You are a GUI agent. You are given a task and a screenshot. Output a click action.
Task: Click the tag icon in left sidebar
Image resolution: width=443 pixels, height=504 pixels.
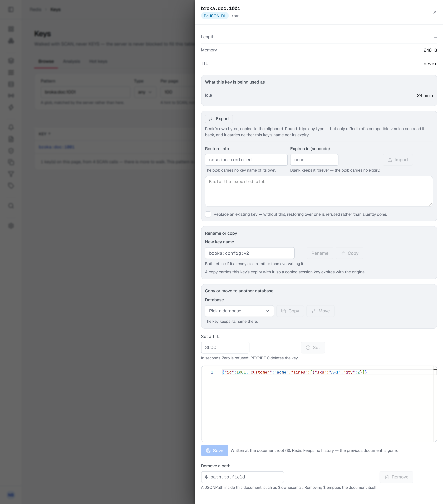click(x=11, y=186)
